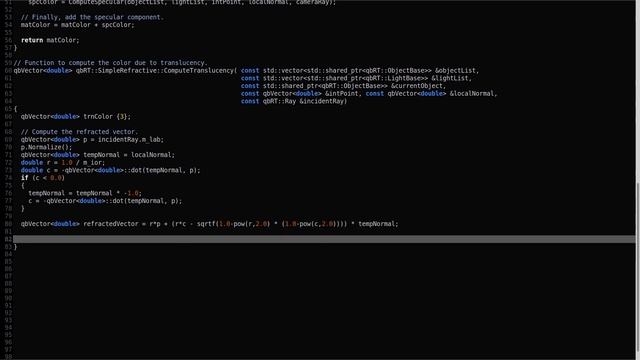Click the "return matColor;" statement
The image size is (640, 360).
pos(50,40)
